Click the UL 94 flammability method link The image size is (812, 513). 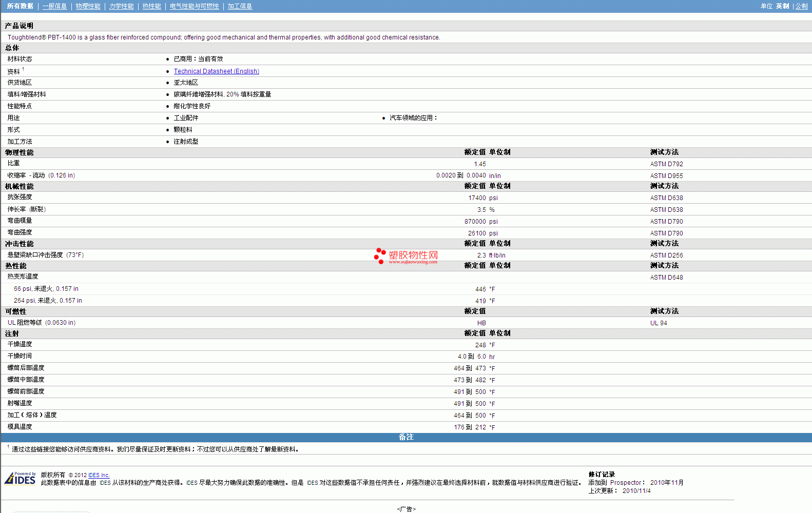[659, 323]
